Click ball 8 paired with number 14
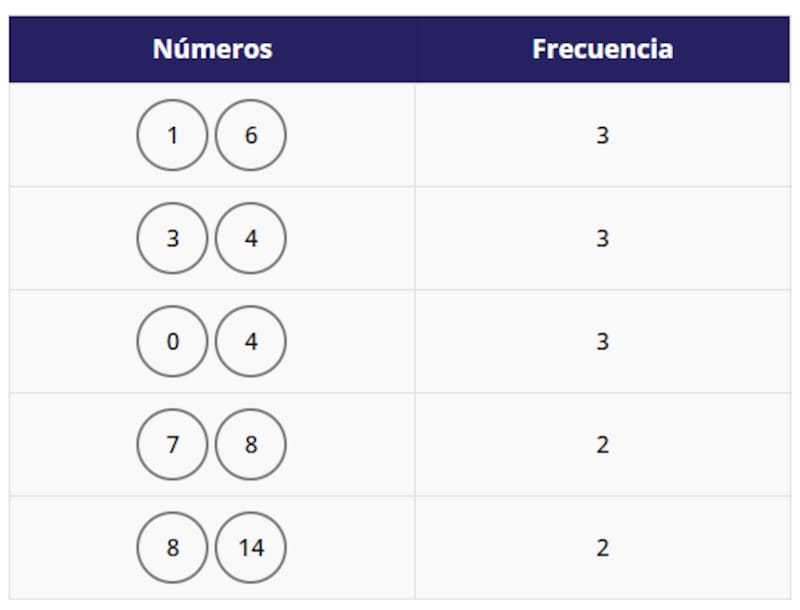This screenshot has height=610, width=800. click(173, 547)
